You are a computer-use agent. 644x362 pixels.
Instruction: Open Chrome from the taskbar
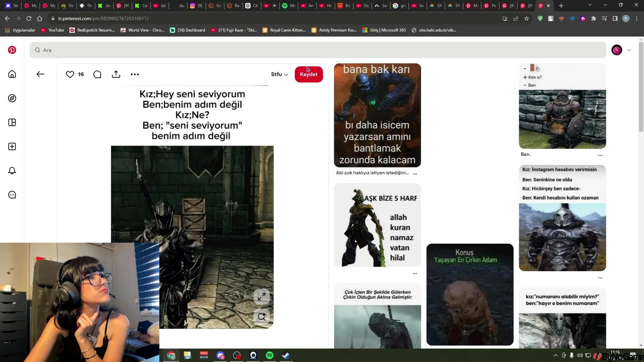click(172, 355)
